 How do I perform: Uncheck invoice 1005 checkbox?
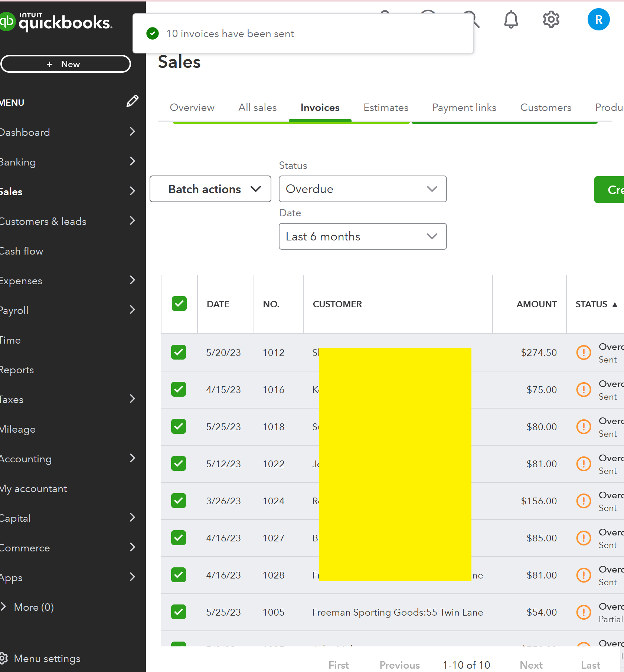179,612
